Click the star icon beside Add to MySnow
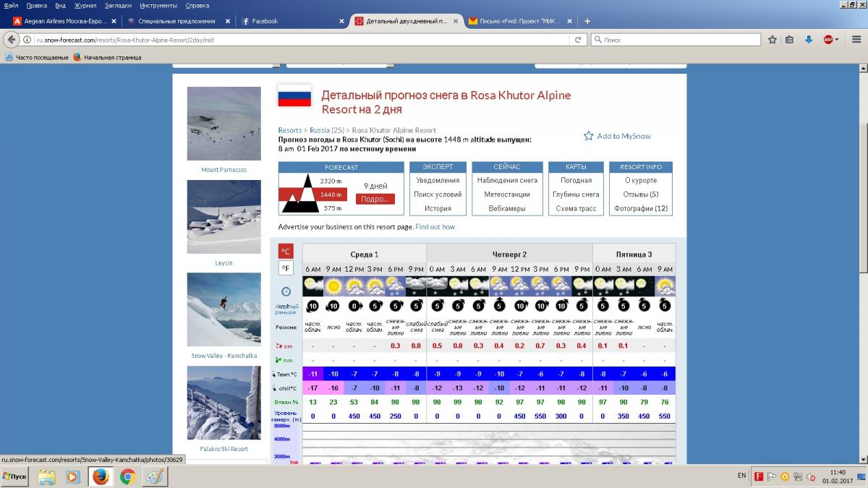The image size is (868, 488). tap(589, 136)
